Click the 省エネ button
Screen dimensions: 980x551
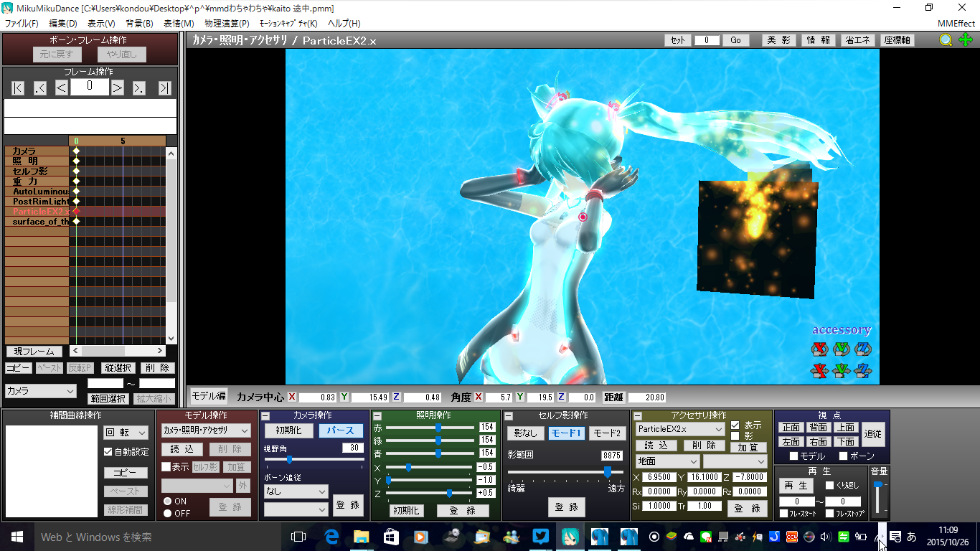(857, 40)
